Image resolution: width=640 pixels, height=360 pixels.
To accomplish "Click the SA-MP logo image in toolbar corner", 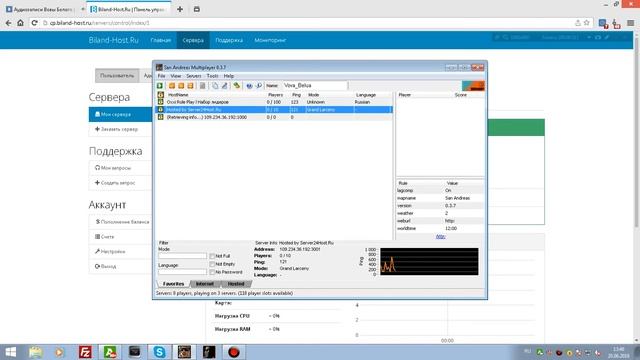I will click(x=473, y=86).
